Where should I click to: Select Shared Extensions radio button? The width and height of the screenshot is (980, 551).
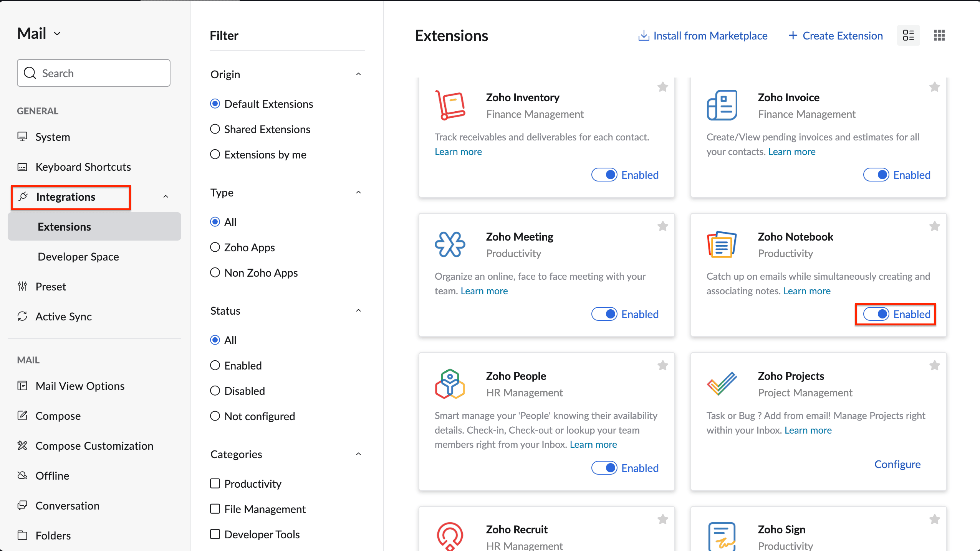tap(215, 129)
